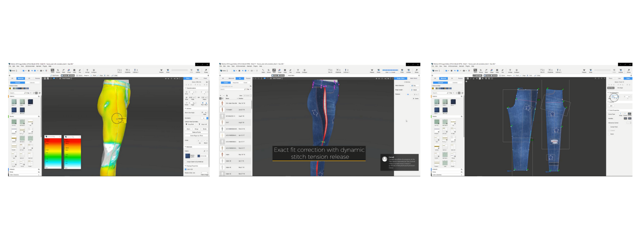Click the Match edge length button in middle window
Image resolution: width=644 pixels, height=226 pixels.
[x=415, y=90]
